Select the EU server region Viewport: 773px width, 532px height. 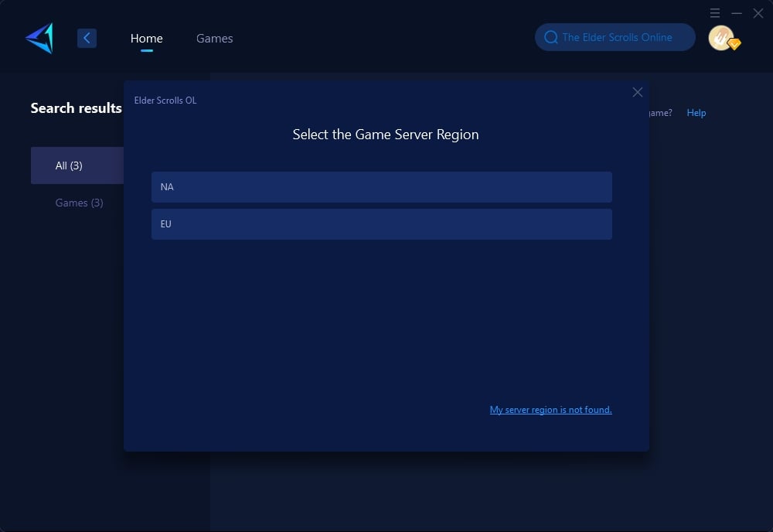[382, 224]
